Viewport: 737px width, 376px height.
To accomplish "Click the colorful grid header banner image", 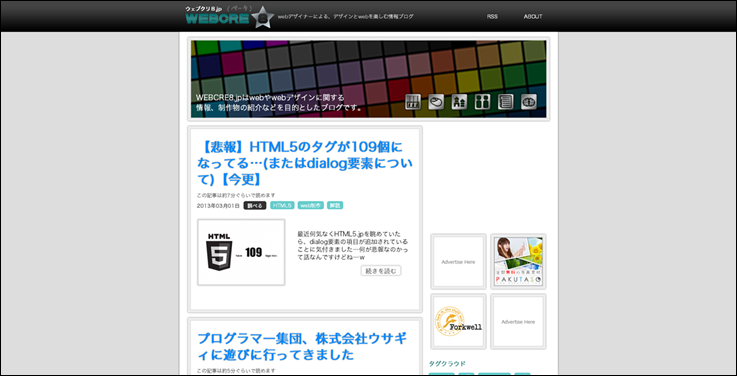I will (368, 79).
